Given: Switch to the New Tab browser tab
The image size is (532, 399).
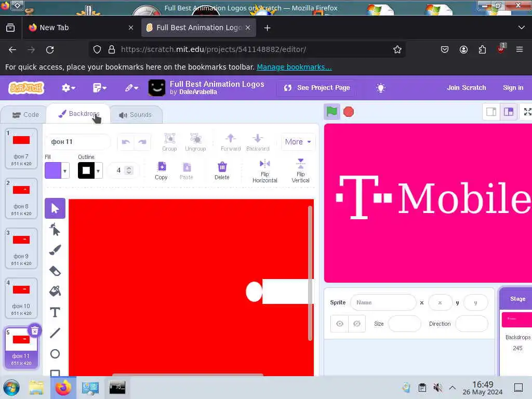Looking at the screenshot, I should (81, 28).
